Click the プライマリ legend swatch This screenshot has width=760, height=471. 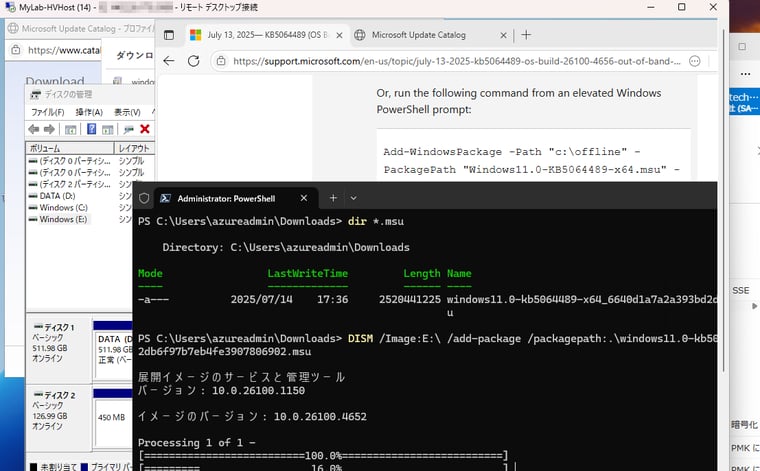pyautogui.click(x=84, y=467)
